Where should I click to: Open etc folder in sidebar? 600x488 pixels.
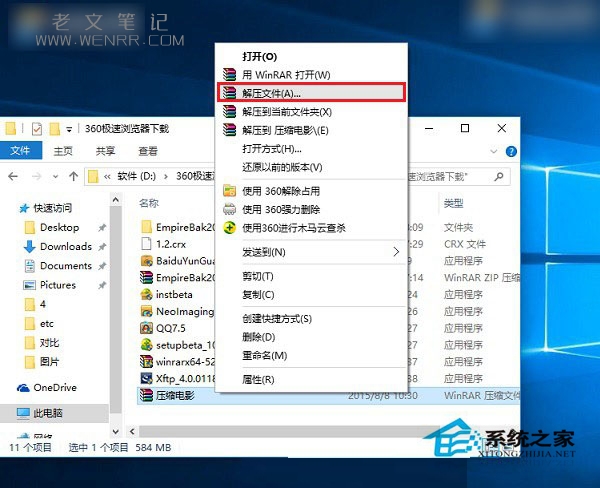coord(47,324)
